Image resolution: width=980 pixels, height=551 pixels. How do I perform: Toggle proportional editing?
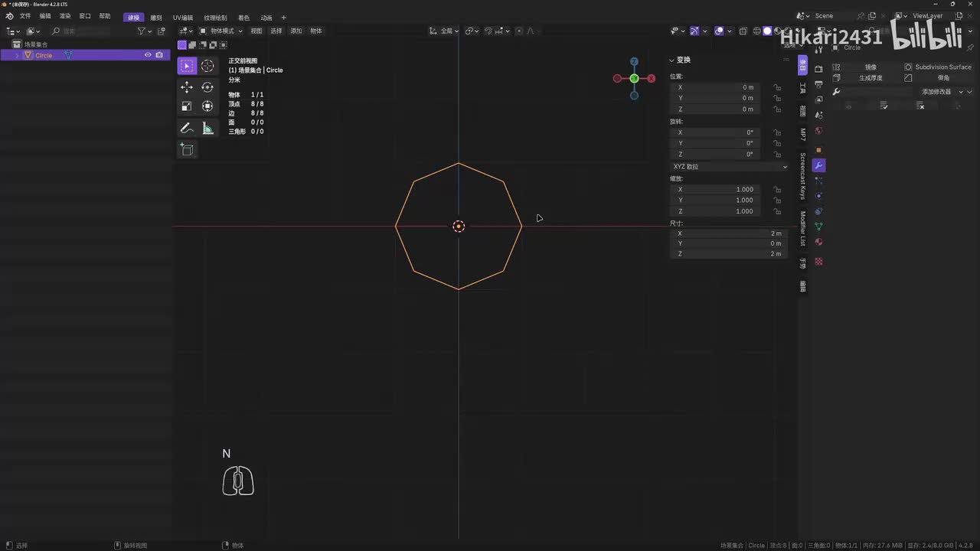(x=519, y=31)
